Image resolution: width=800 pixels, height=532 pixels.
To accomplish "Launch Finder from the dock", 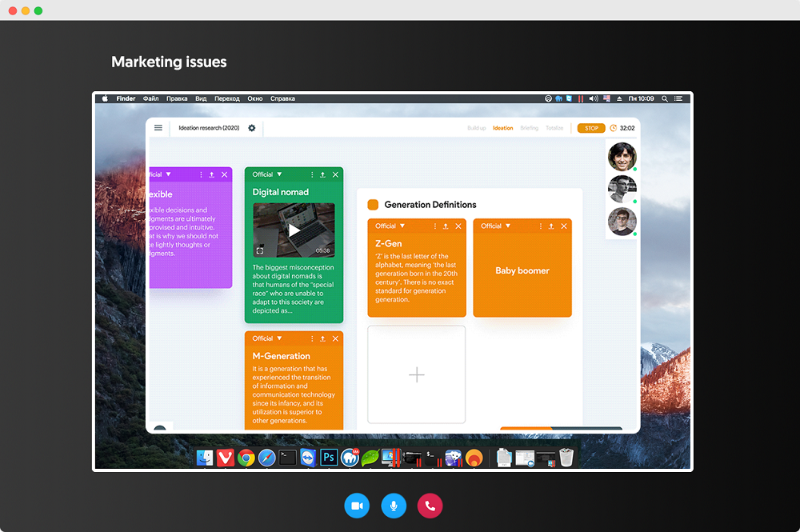I will tap(205, 458).
